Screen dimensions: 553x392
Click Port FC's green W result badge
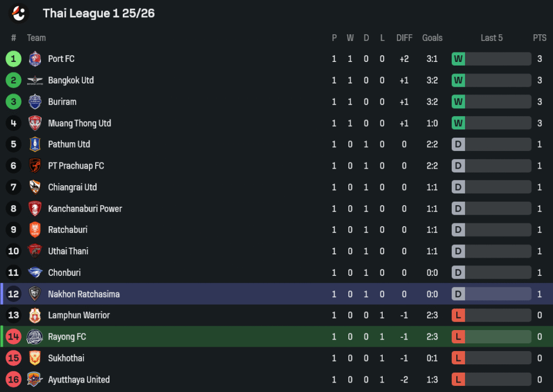tap(458, 59)
